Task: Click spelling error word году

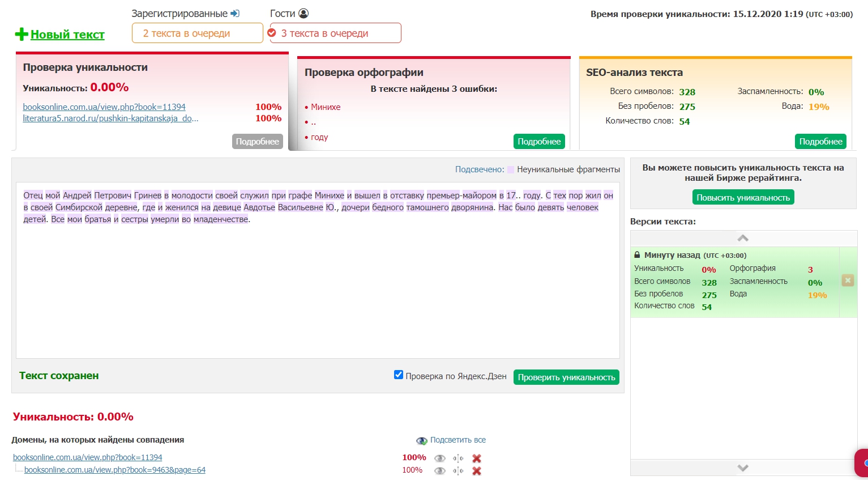Action: (319, 137)
